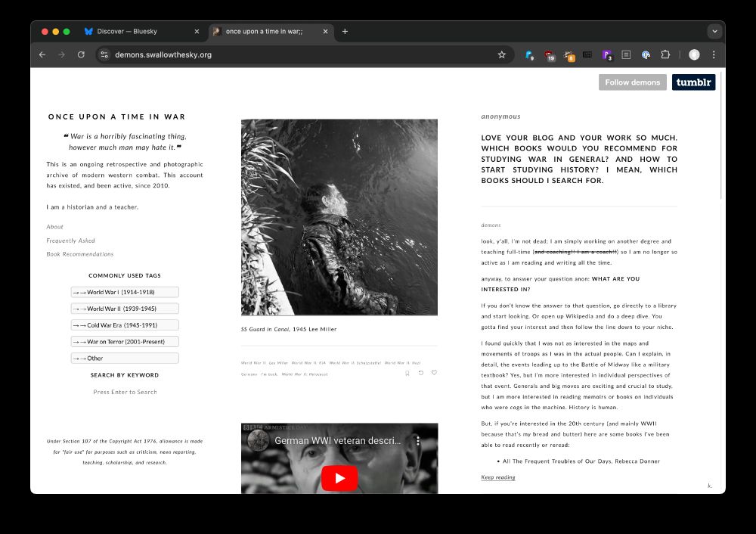Open the gray reader-style extension icon
The height and width of the screenshot is (534, 756).
click(x=626, y=54)
